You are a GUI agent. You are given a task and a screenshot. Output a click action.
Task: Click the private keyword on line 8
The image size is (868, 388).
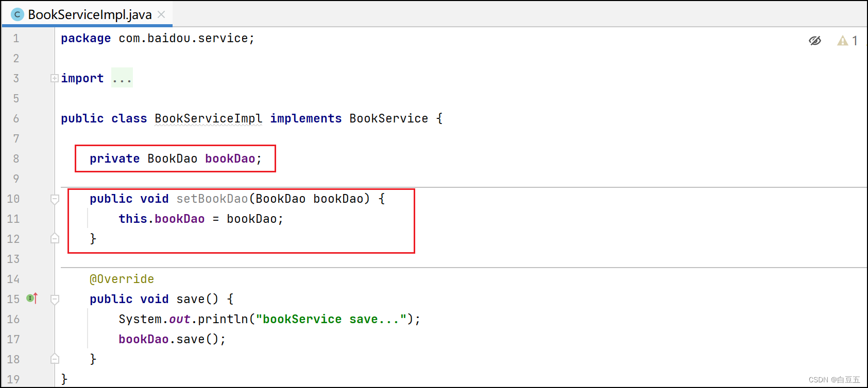pos(115,158)
